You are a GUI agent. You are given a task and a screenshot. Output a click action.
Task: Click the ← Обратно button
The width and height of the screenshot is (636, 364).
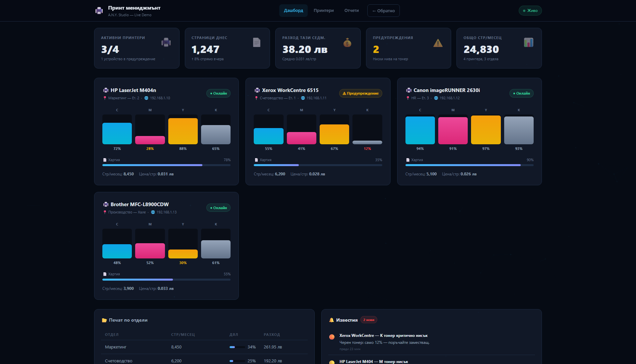click(383, 11)
